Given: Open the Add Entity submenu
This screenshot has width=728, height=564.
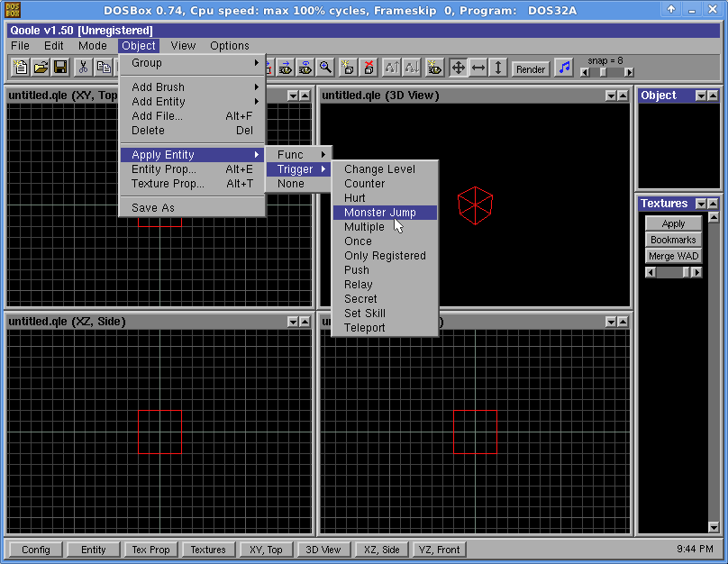Looking at the screenshot, I should [x=192, y=101].
